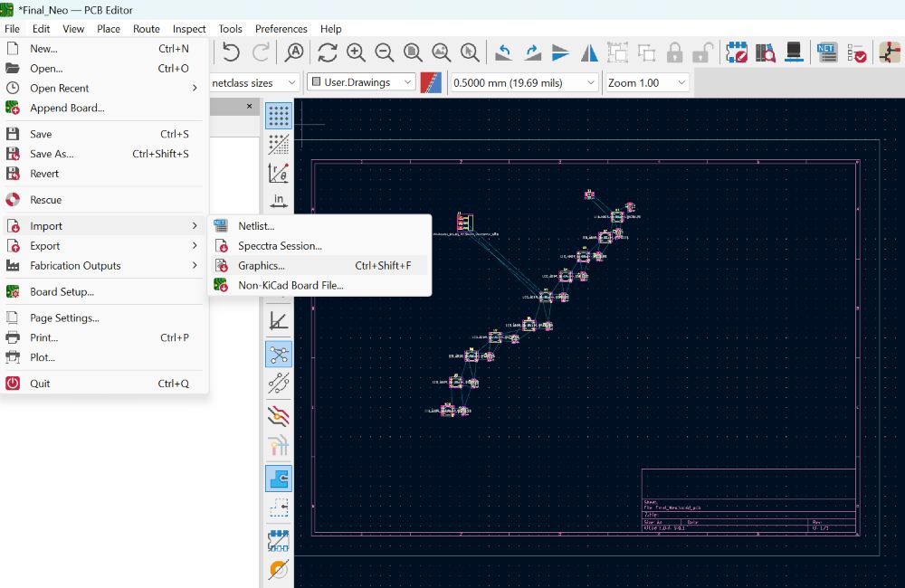This screenshot has height=588, width=905.
Task: Click the layer pair color swatch
Action: point(431,82)
